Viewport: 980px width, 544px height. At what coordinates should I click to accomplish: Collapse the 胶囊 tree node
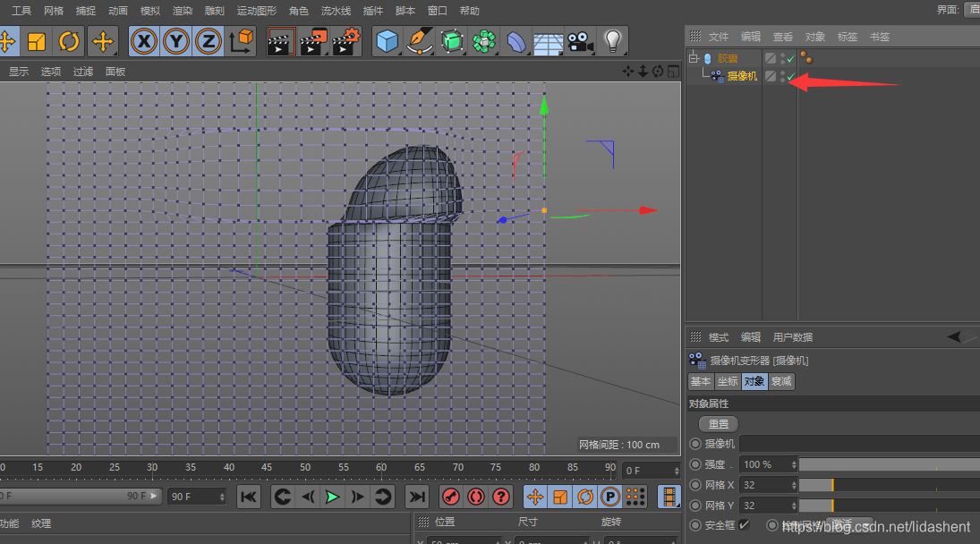693,58
